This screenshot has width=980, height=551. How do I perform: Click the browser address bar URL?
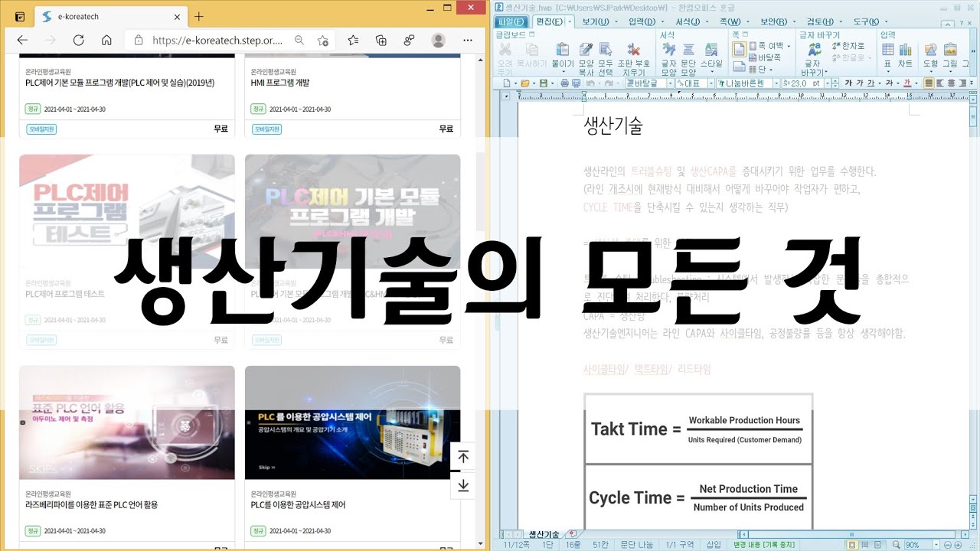point(217,41)
